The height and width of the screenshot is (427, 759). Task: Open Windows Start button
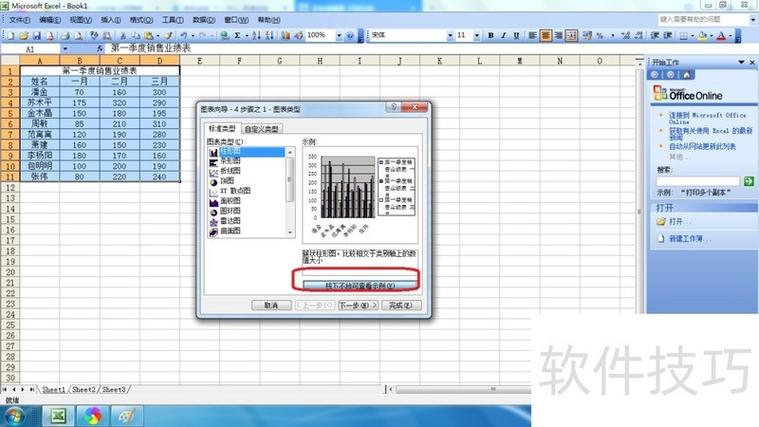[14, 416]
